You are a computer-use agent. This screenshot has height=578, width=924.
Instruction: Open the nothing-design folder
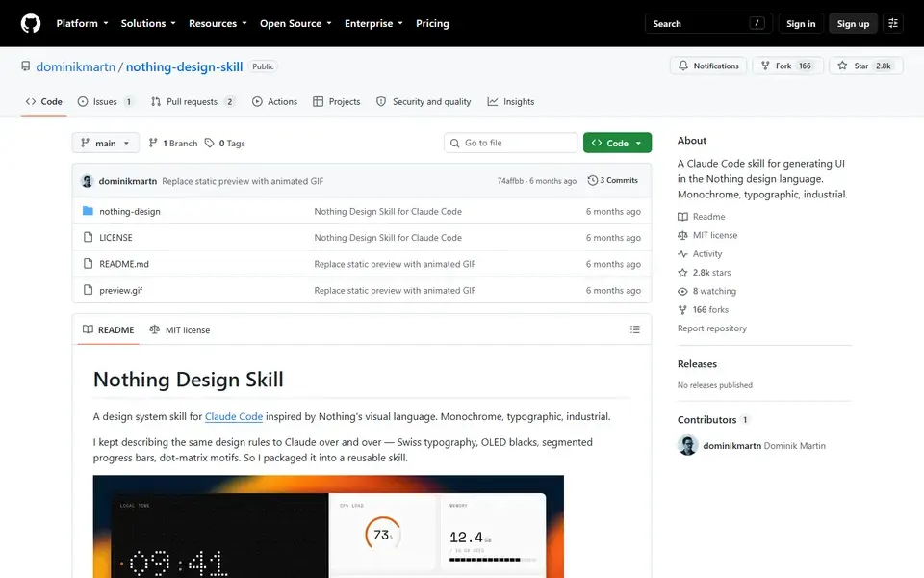(x=130, y=211)
